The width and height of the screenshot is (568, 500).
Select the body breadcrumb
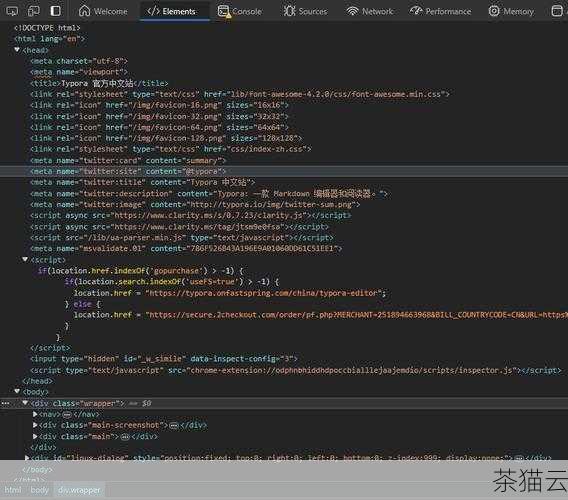click(x=39, y=490)
